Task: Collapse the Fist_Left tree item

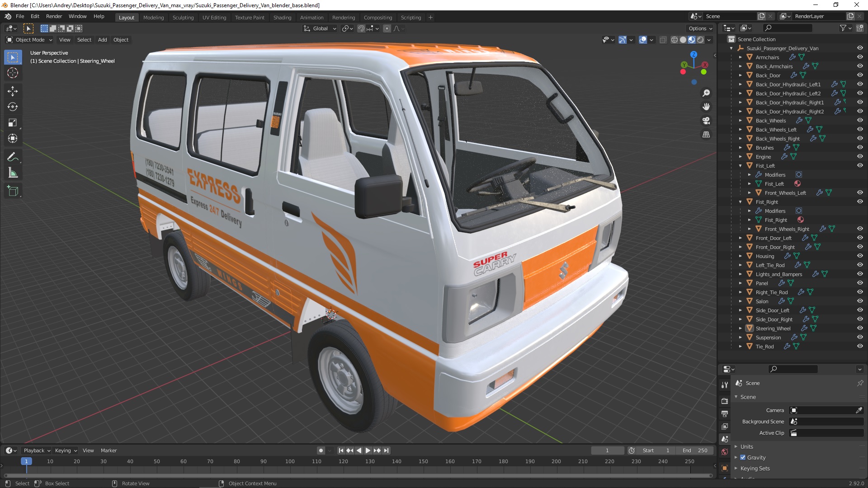Action: 740,166
